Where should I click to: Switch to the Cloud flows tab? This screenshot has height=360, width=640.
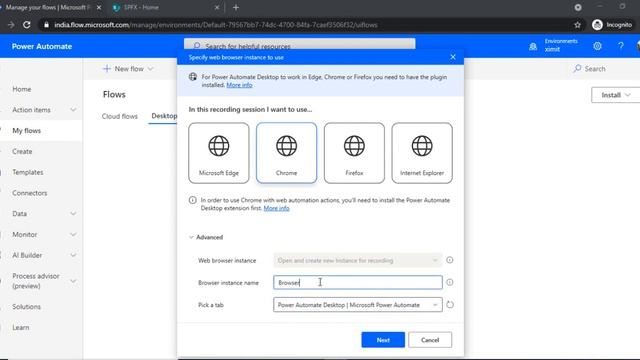120,116
